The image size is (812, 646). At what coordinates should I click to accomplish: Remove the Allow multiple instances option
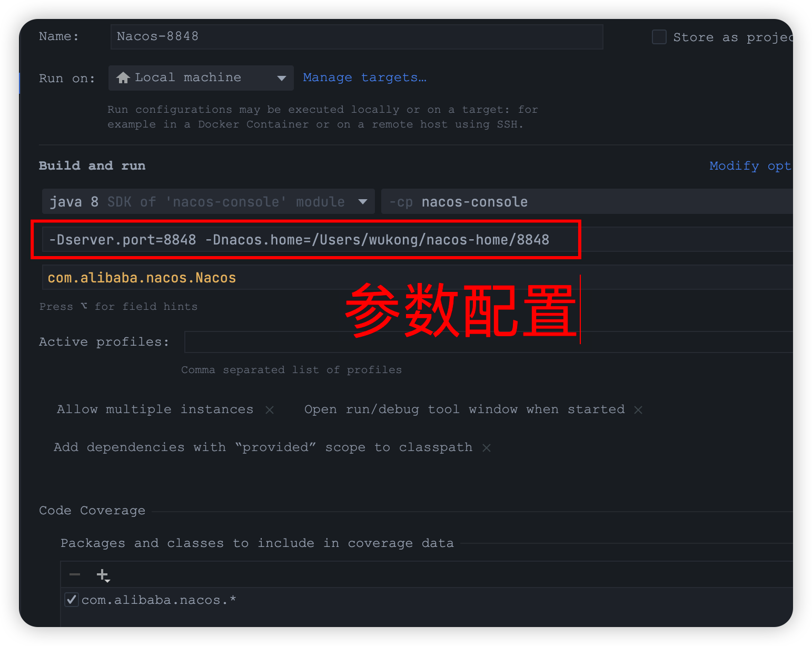[x=270, y=410]
